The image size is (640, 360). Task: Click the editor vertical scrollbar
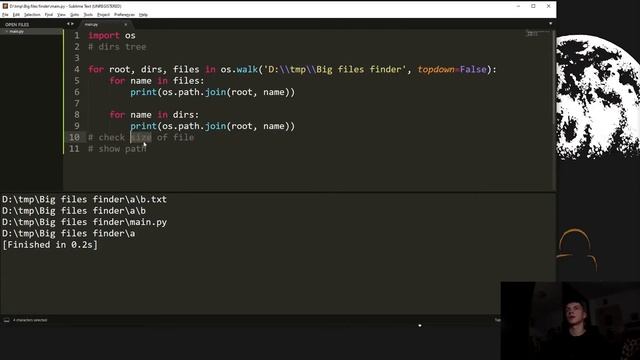coord(554,78)
